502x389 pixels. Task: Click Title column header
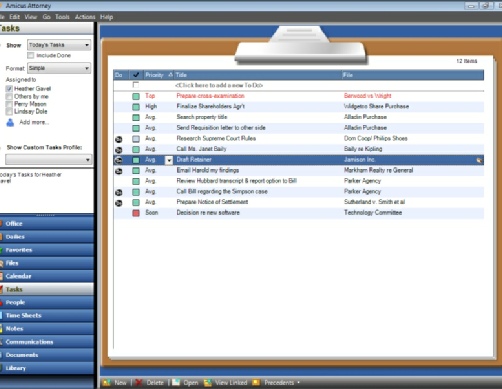pyautogui.click(x=258, y=75)
